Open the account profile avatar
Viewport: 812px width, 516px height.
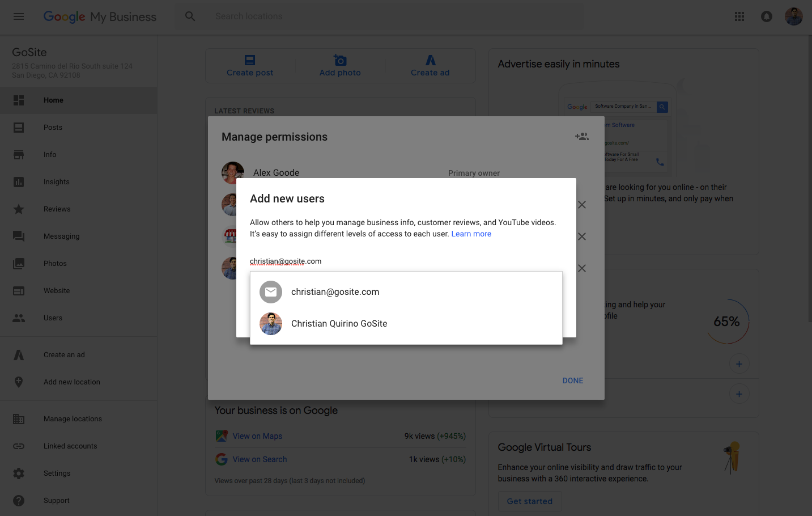click(794, 16)
